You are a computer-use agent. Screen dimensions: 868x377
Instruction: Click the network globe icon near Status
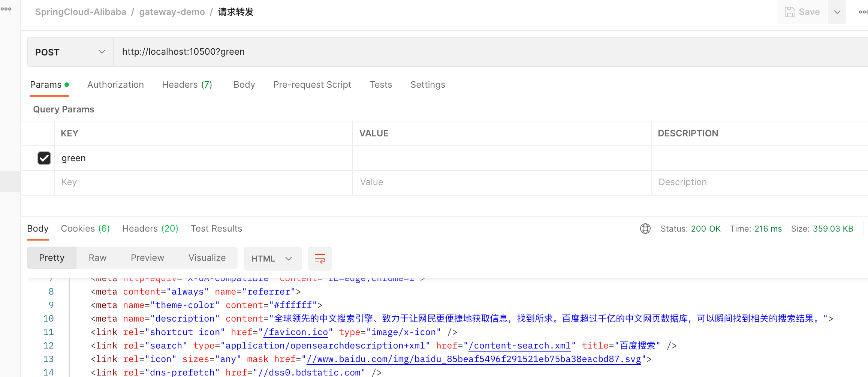point(645,229)
